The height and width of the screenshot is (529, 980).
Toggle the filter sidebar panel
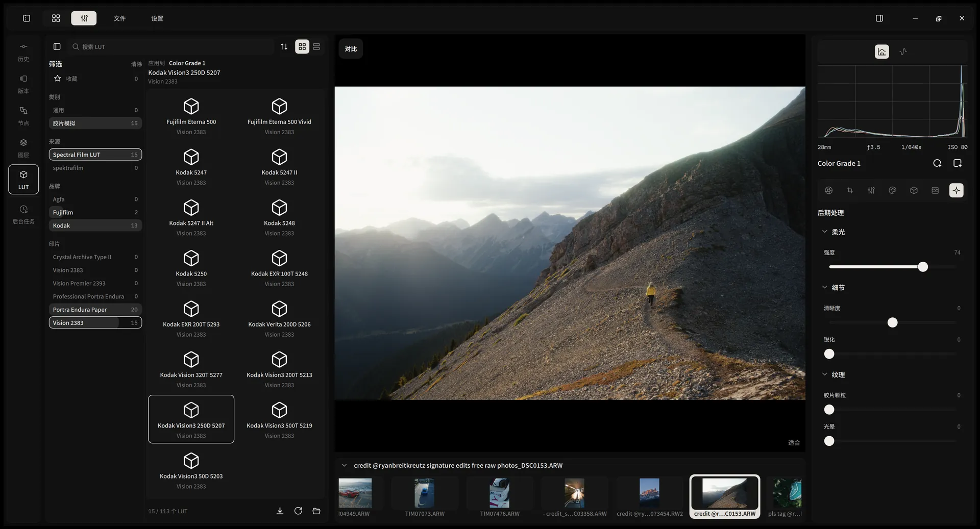[x=57, y=46]
